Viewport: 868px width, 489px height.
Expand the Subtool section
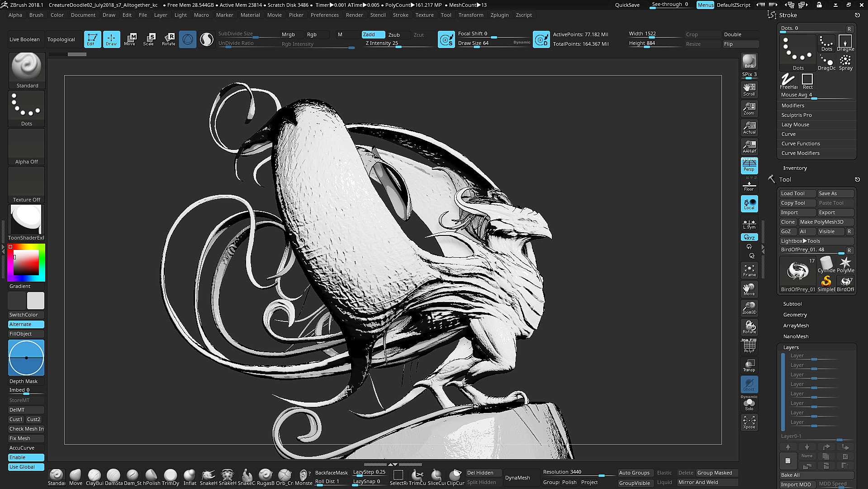coord(792,304)
